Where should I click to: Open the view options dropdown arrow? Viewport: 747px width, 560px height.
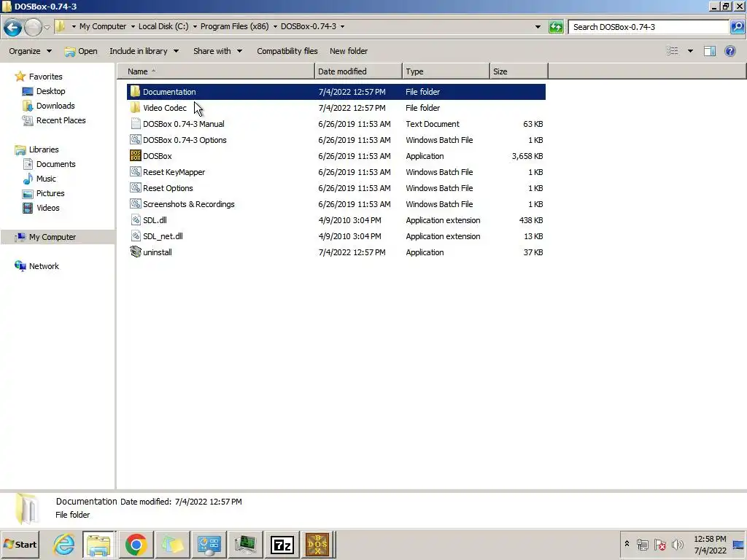690,51
